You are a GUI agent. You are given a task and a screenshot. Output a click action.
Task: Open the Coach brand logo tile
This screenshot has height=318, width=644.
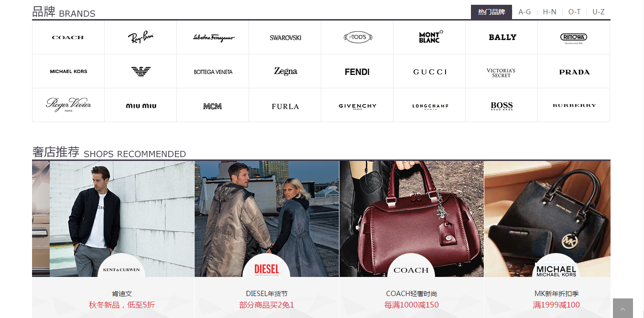(68, 37)
